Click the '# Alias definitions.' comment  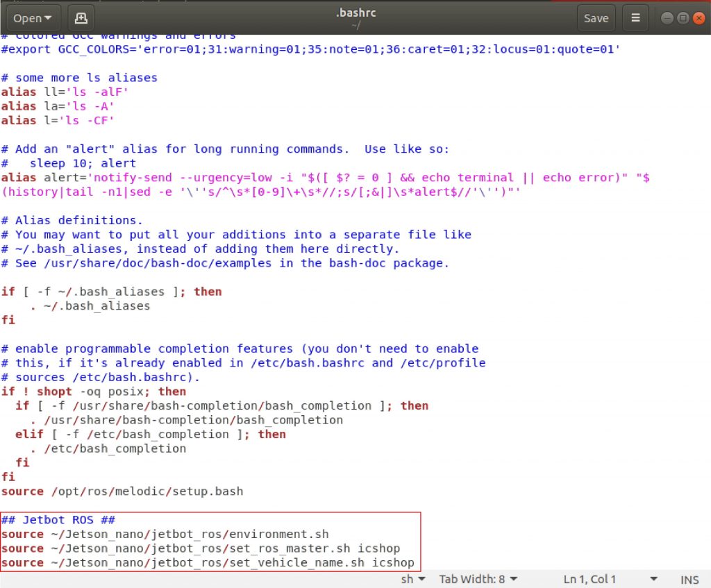(x=72, y=220)
